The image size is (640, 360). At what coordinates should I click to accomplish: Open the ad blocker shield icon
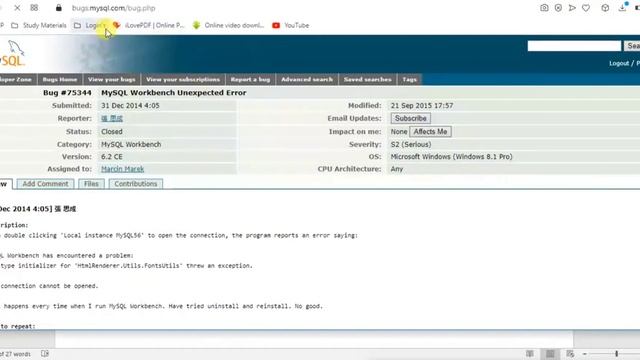(x=558, y=8)
